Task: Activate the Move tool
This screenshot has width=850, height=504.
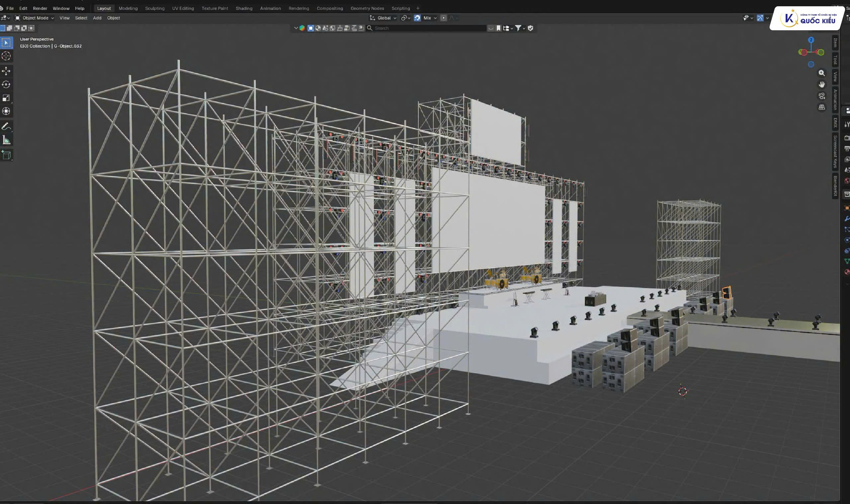Action: pyautogui.click(x=6, y=71)
